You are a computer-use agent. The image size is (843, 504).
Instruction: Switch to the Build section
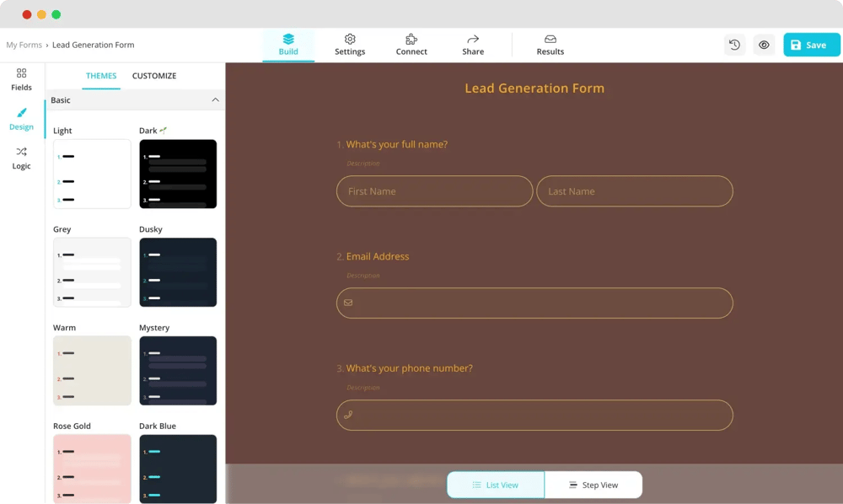coord(288,45)
